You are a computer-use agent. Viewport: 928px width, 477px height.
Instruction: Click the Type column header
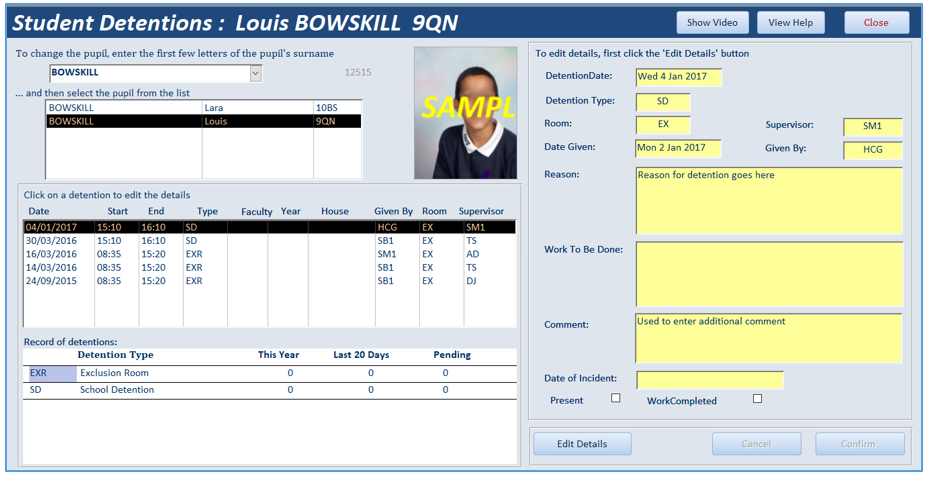point(207,211)
